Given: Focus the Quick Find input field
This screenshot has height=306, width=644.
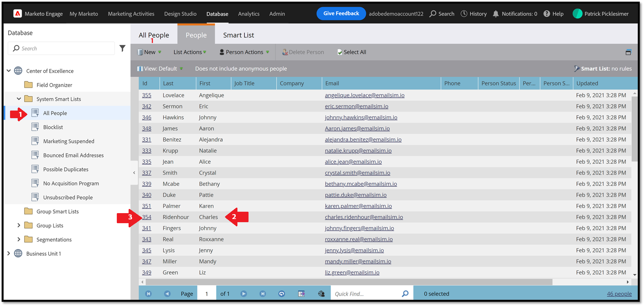Looking at the screenshot, I should point(366,294).
